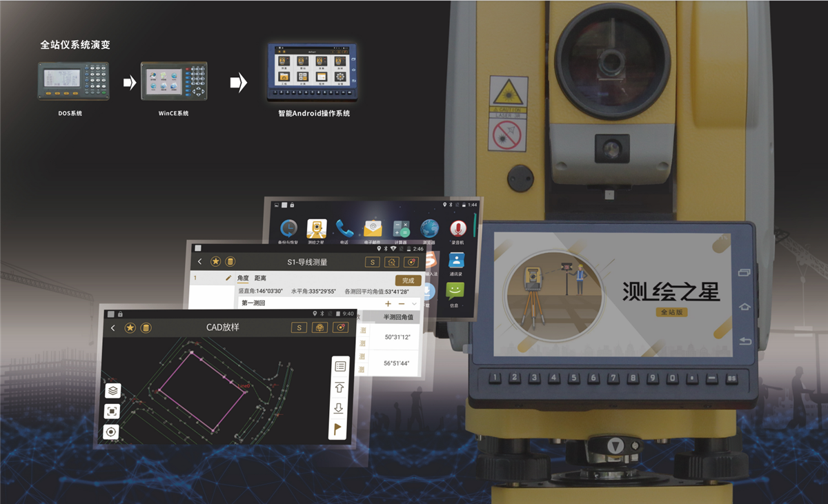The width and height of the screenshot is (828, 504).
Task: Tap keypad key 5 on device
Action: (x=573, y=378)
